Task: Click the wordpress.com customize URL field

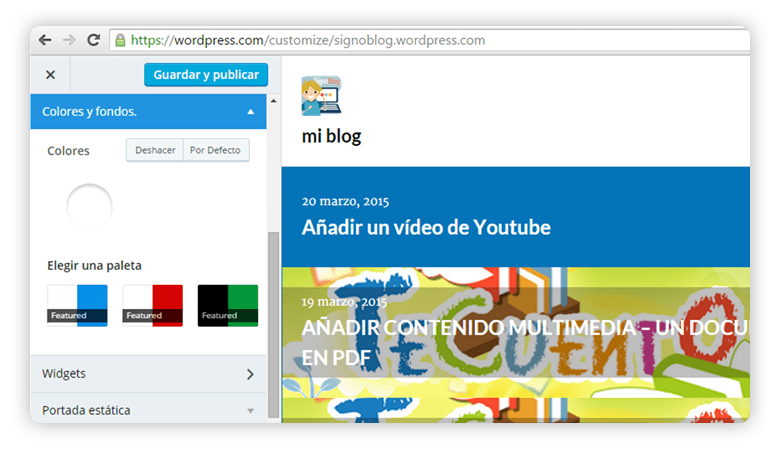Action: (430, 40)
